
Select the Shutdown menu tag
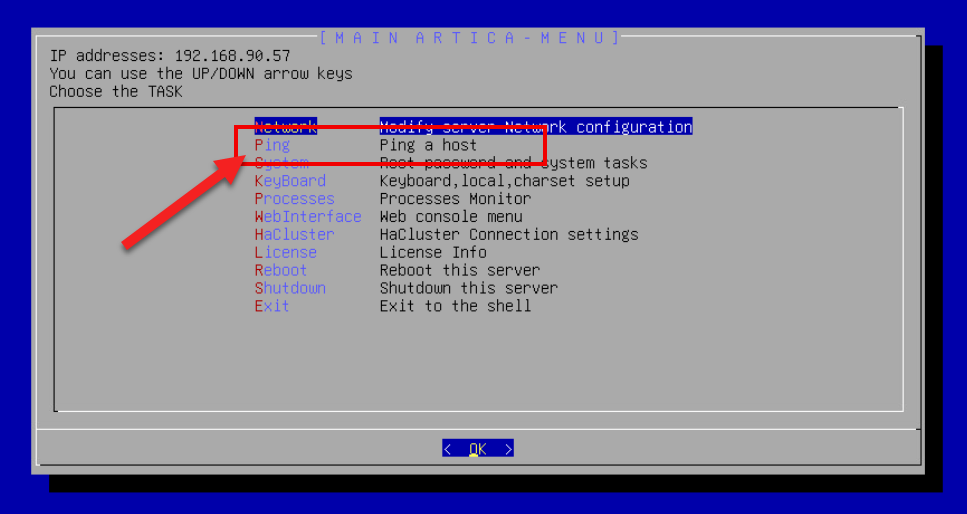(x=290, y=288)
